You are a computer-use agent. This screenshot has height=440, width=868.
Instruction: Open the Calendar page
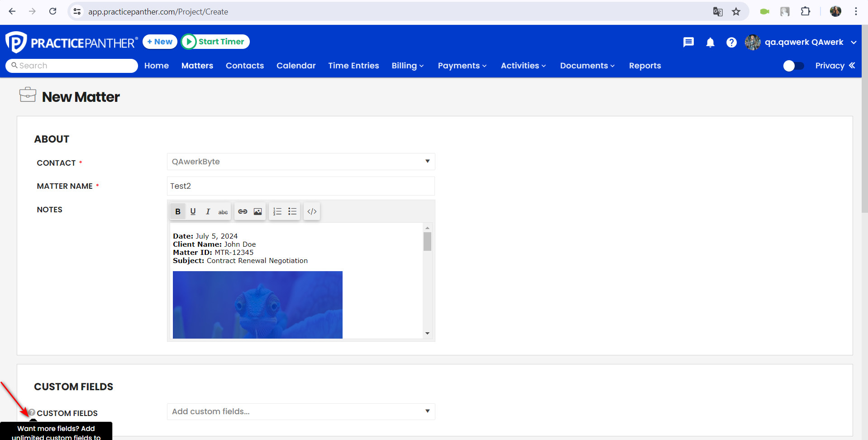click(x=296, y=66)
